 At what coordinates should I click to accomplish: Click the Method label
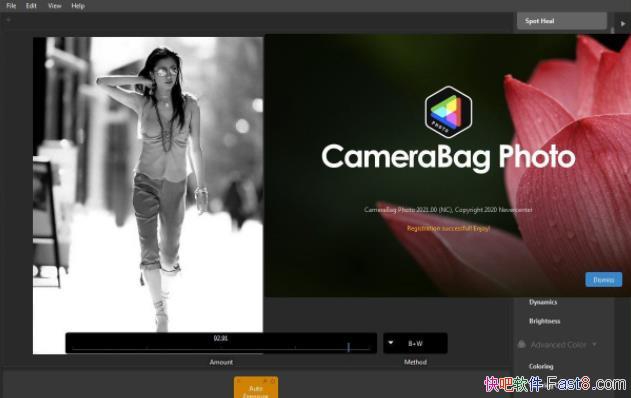point(415,362)
